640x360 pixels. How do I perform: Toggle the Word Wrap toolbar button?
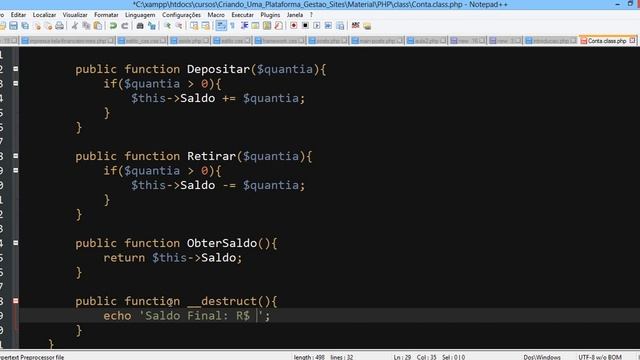pyautogui.click(x=221, y=26)
